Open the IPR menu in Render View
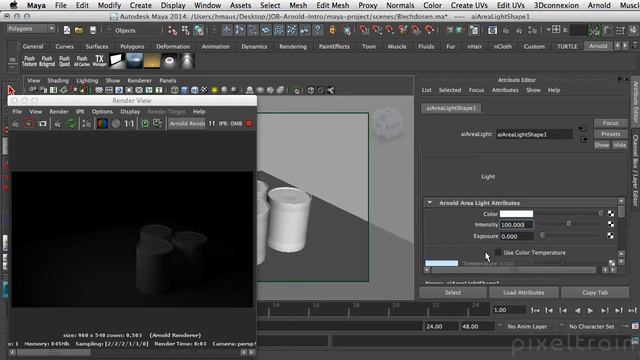The height and width of the screenshot is (360, 640). (80, 111)
